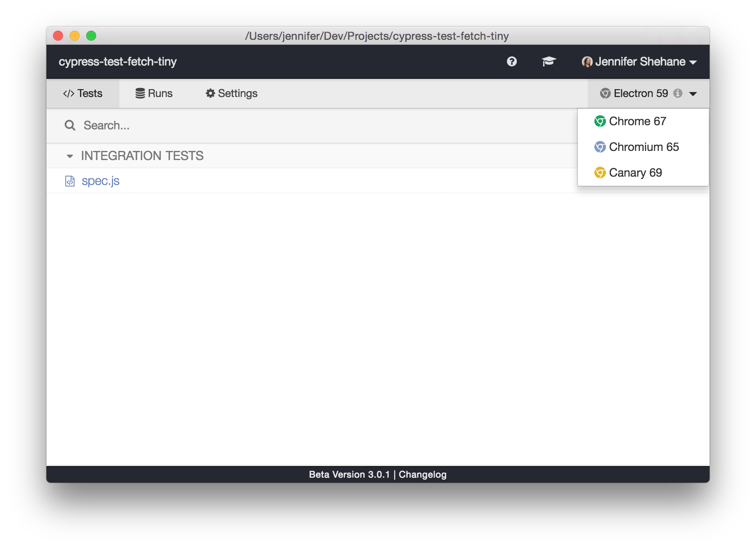Screen dimensions: 756x549
Task: Toggle the Electron 59 browser dropdown arrow
Action: (693, 94)
